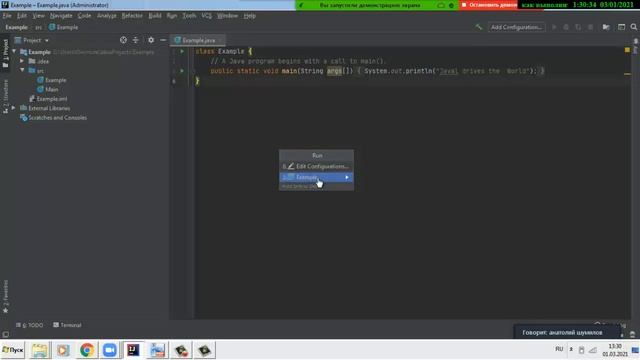640x360 pixels.
Task: Click the system tray clock 13:30
Action: 615,346
